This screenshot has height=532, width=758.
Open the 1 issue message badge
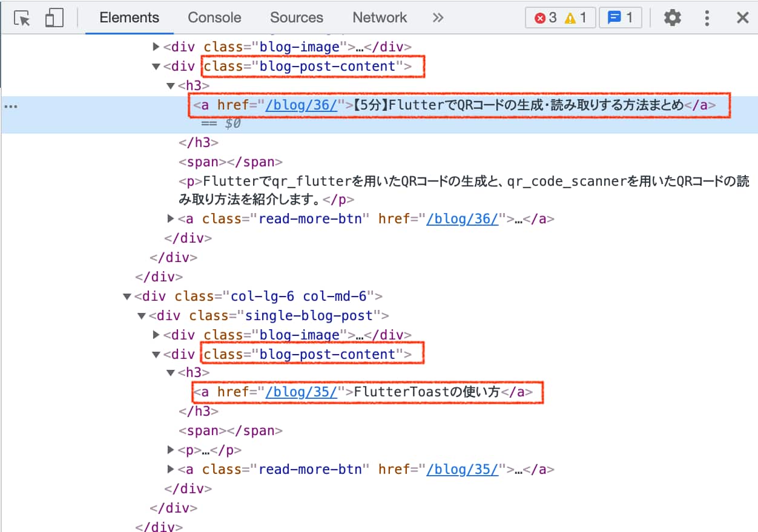620,18
